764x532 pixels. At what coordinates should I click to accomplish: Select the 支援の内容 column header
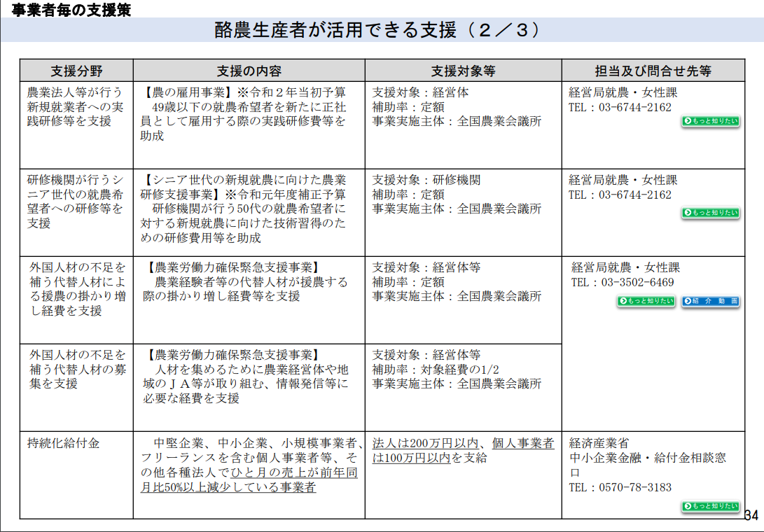point(249,71)
